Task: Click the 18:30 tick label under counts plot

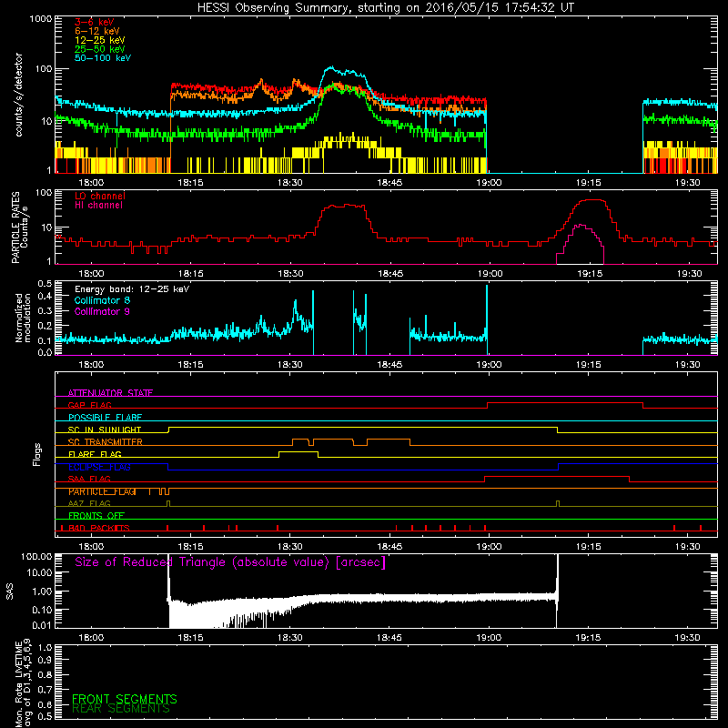Action: click(289, 183)
